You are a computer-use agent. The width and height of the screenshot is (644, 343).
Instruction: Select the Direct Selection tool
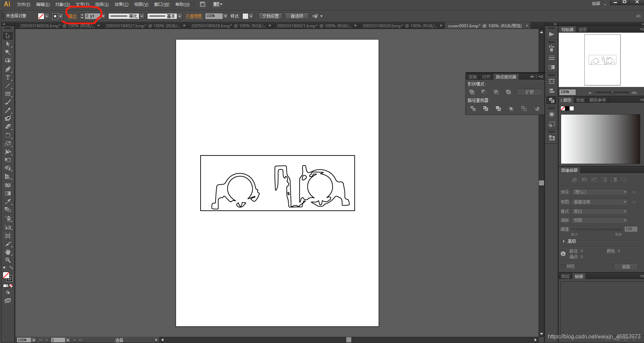pyautogui.click(x=8, y=44)
